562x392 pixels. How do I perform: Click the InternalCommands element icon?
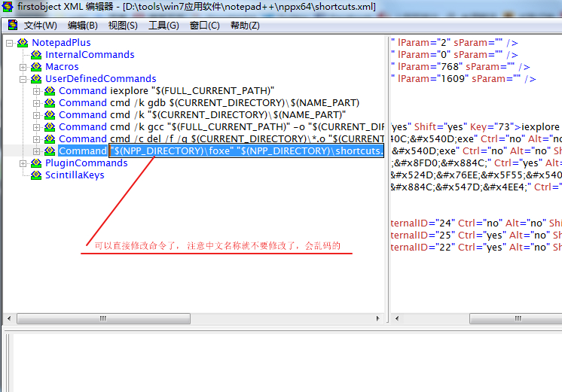pyautogui.click(x=36, y=55)
